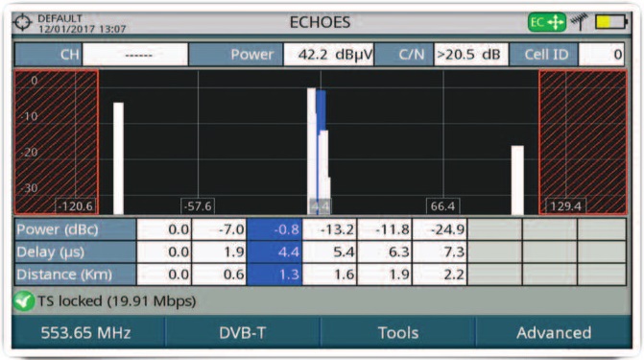
Task: Click the green TS locked checkmark icon
Action: [23, 300]
